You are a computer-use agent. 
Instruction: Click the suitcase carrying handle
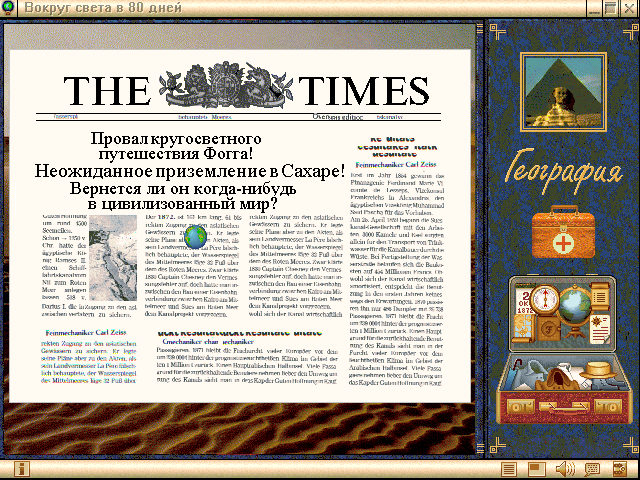click(564, 407)
